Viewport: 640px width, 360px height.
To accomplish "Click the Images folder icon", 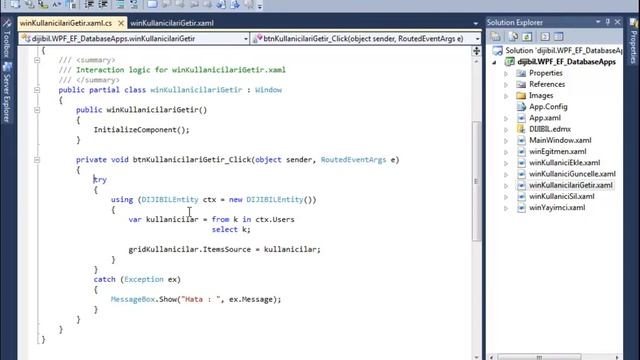I will (x=521, y=96).
